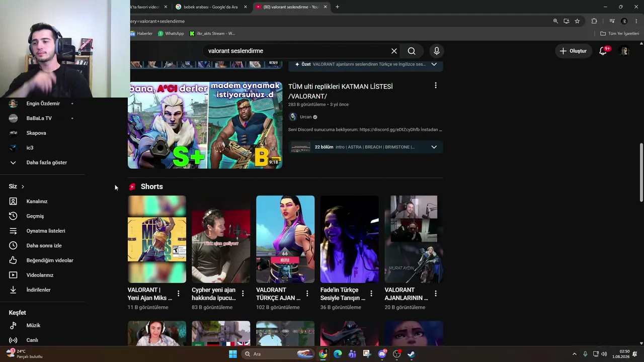Open Microsoft Edge from the taskbar

338,354
